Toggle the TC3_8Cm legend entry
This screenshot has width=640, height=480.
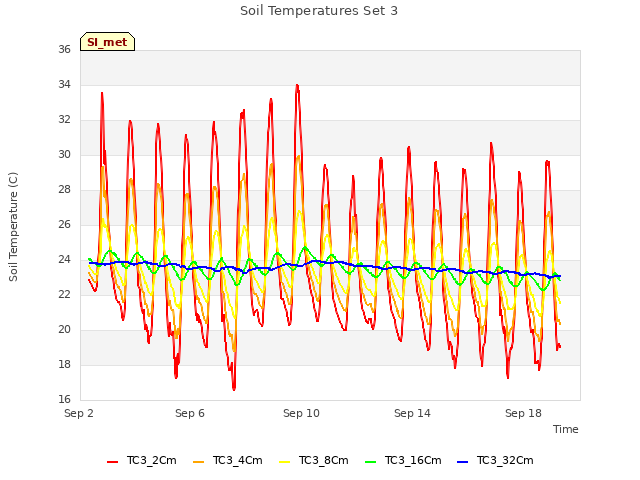tap(314, 460)
